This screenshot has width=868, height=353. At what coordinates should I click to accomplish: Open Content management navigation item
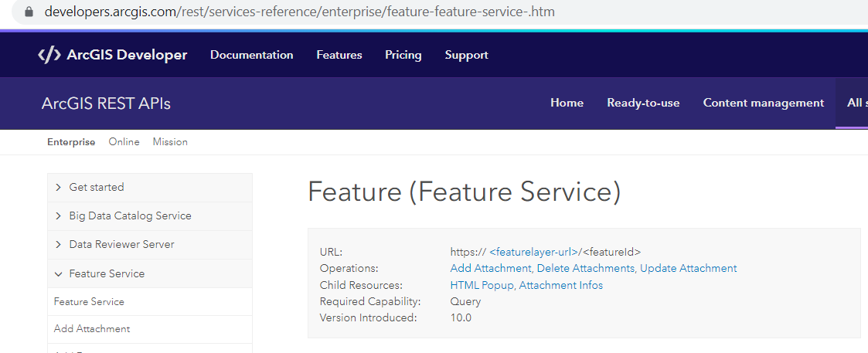(764, 103)
